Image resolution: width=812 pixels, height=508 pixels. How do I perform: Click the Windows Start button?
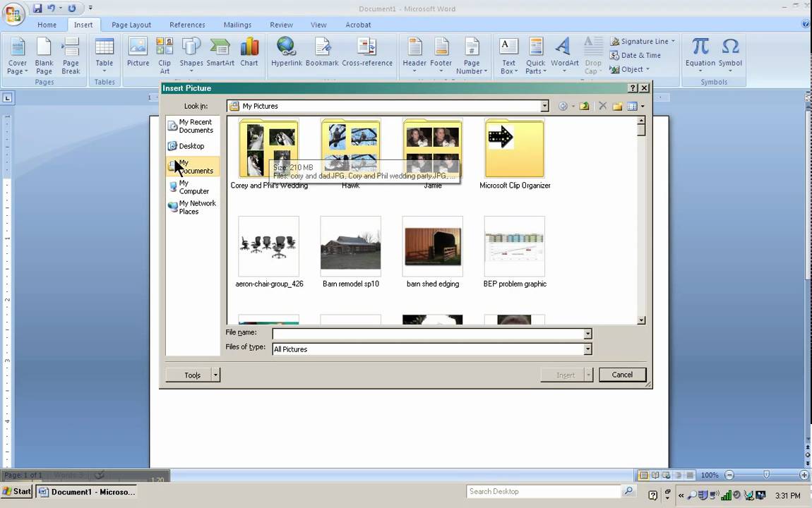coord(16,492)
